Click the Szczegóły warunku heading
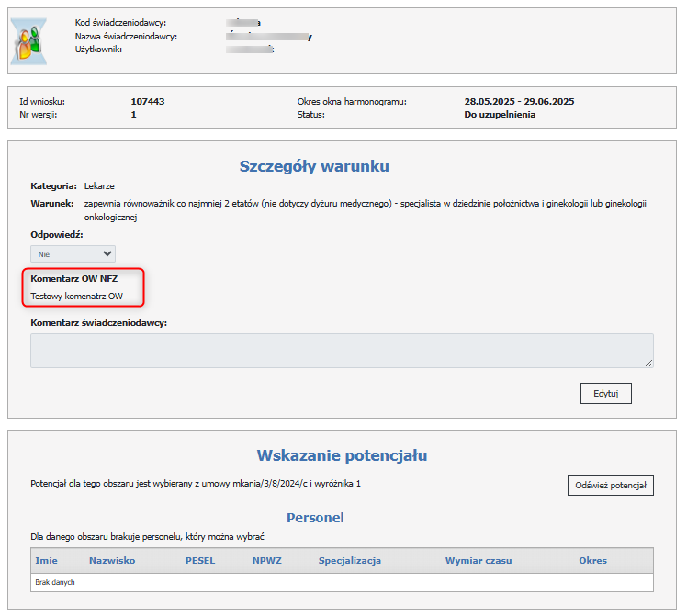Viewport: 687px width, 616px height. tap(314, 166)
